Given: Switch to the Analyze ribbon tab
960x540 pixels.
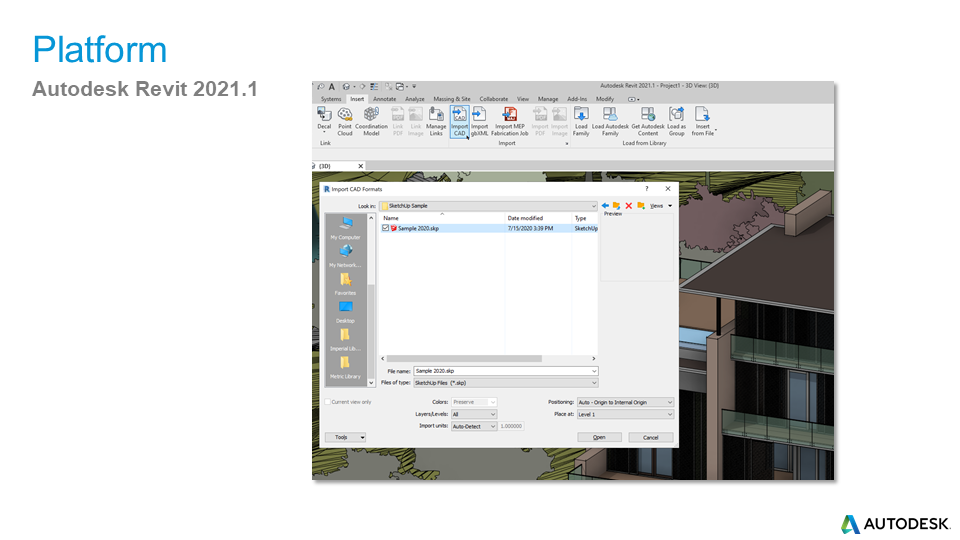Looking at the screenshot, I should coord(414,99).
